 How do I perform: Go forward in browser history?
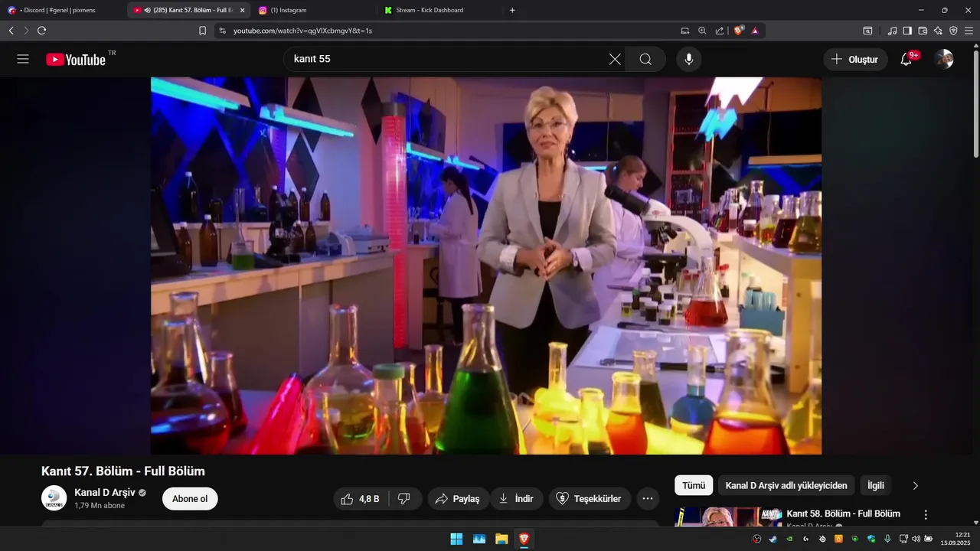(26, 31)
